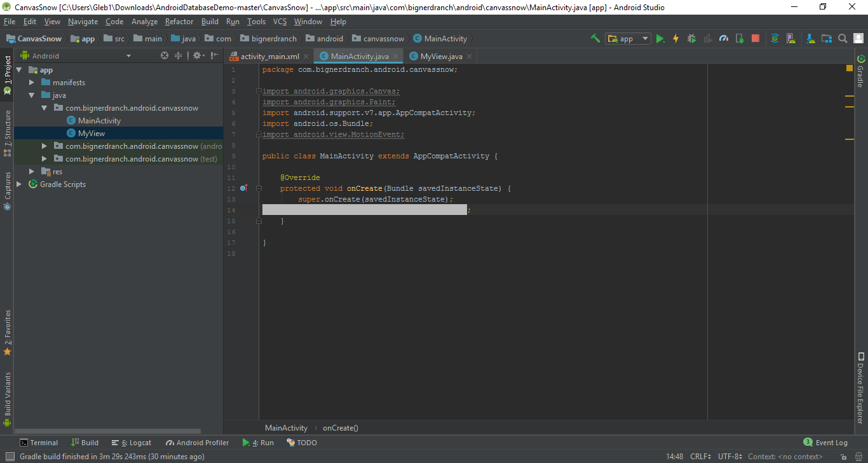Open the AVD Manager icon
The height and width of the screenshot is (463, 868).
coord(791,39)
